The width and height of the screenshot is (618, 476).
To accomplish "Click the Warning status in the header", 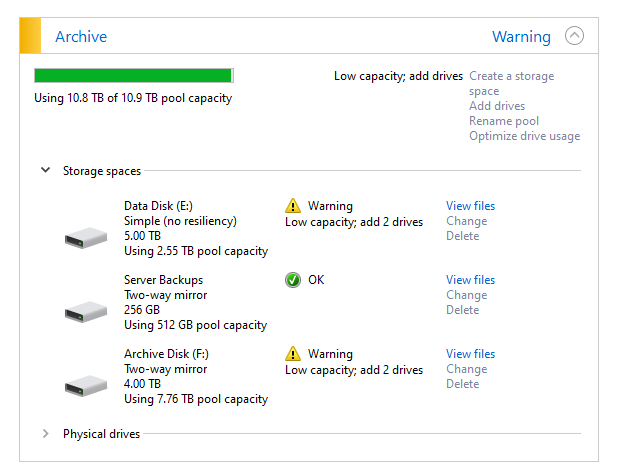I will [521, 37].
